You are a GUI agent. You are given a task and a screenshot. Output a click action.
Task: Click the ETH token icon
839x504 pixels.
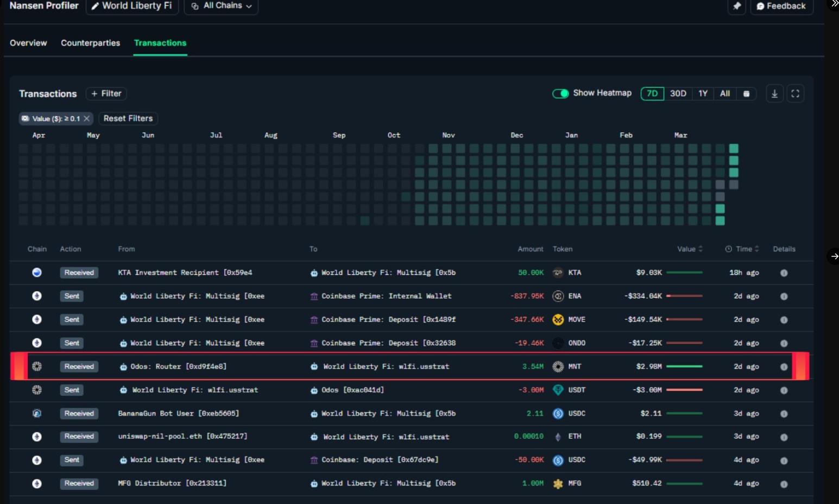(x=558, y=437)
